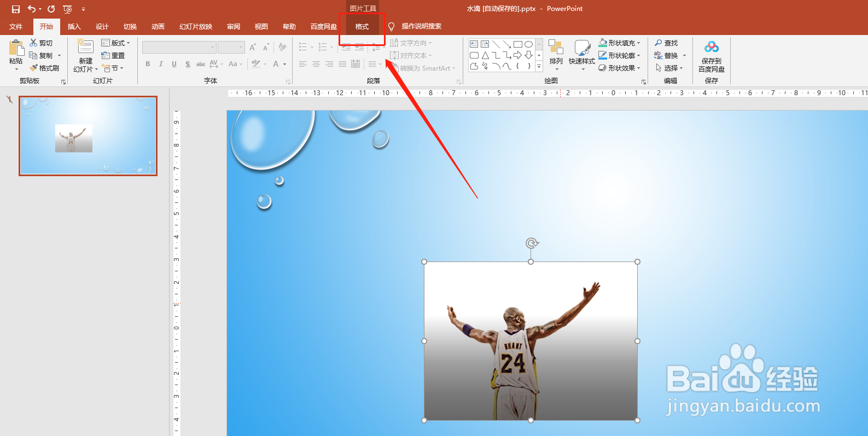Screen dimensions: 868x436
Task: Select the down block arrow shape
Action: (x=528, y=55)
